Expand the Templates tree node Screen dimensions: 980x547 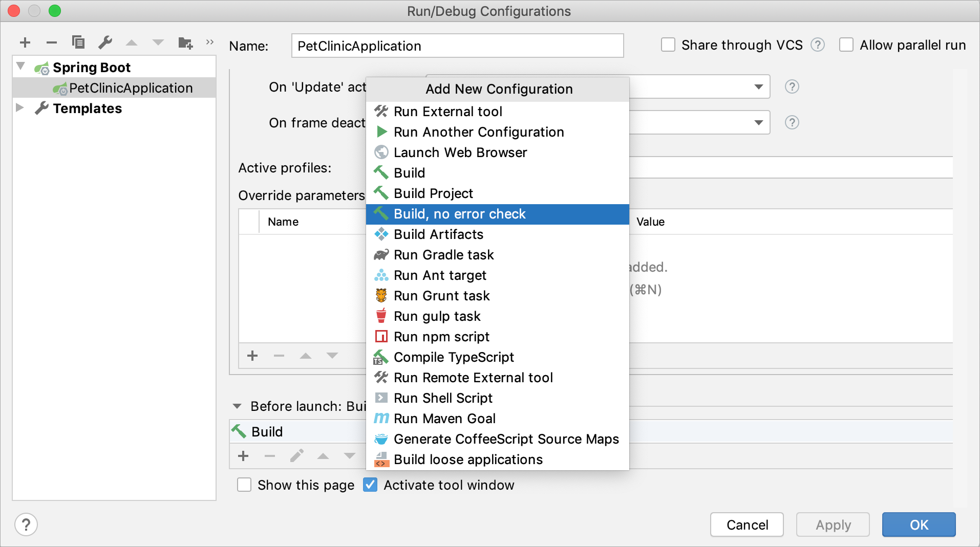point(20,107)
